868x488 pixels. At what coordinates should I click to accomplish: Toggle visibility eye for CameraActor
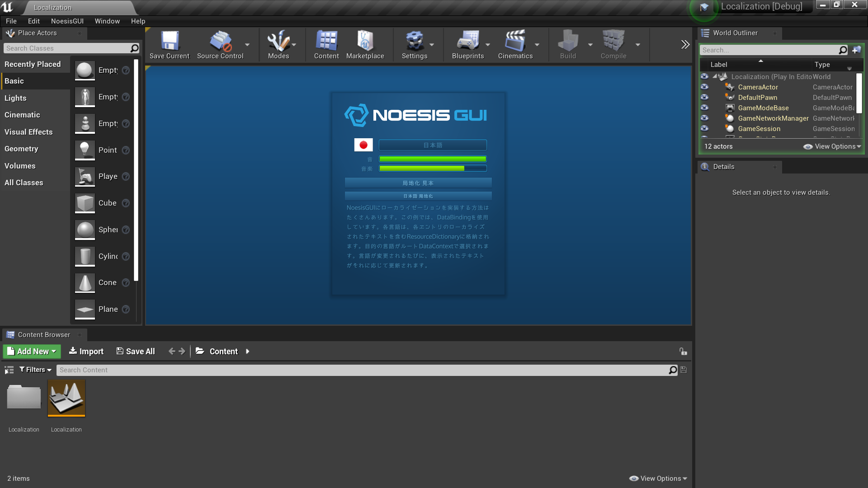[x=704, y=87]
